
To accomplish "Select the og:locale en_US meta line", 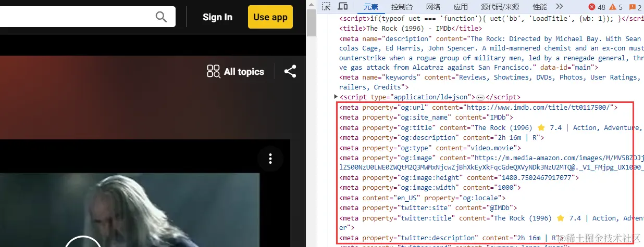I will [x=423, y=198].
